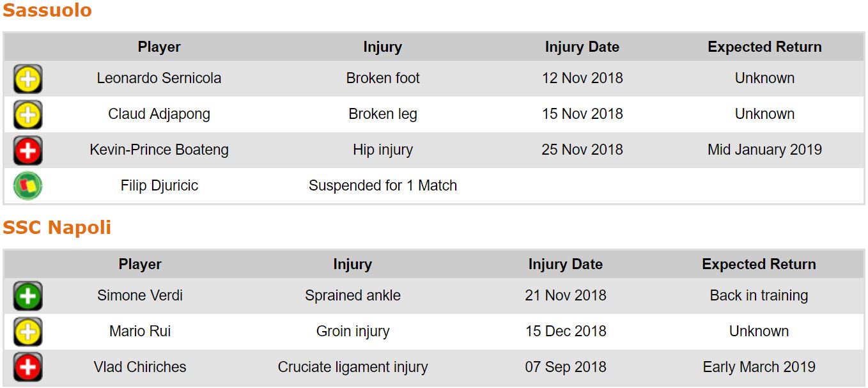Open the SSC Napoli team heading
868x388 pixels.
(57, 228)
